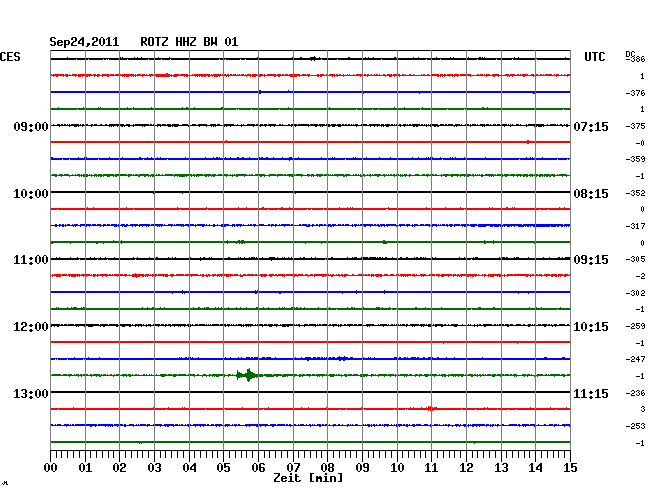
Task: Click the 08 minute axis tick label
Action: click(327, 468)
